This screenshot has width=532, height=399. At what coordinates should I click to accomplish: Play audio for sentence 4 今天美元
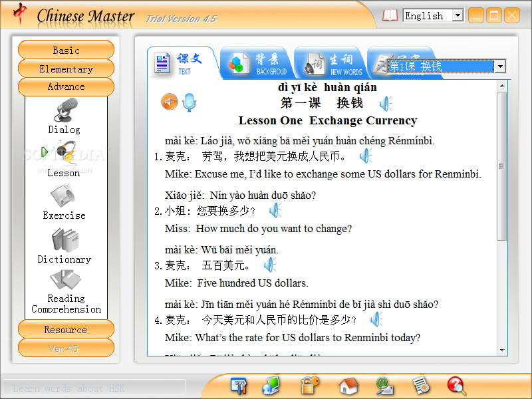(x=376, y=319)
